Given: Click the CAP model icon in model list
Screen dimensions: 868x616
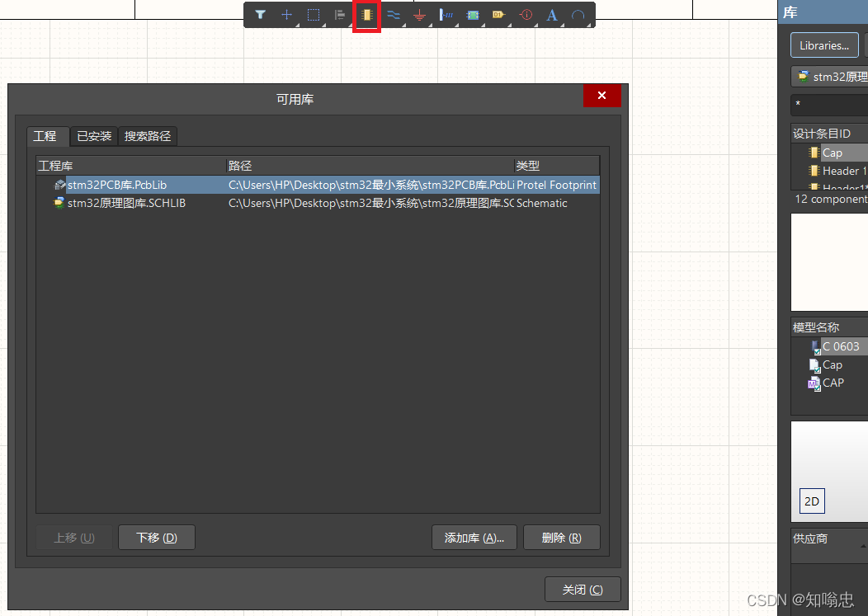Looking at the screenshot, I should (814, 383).
